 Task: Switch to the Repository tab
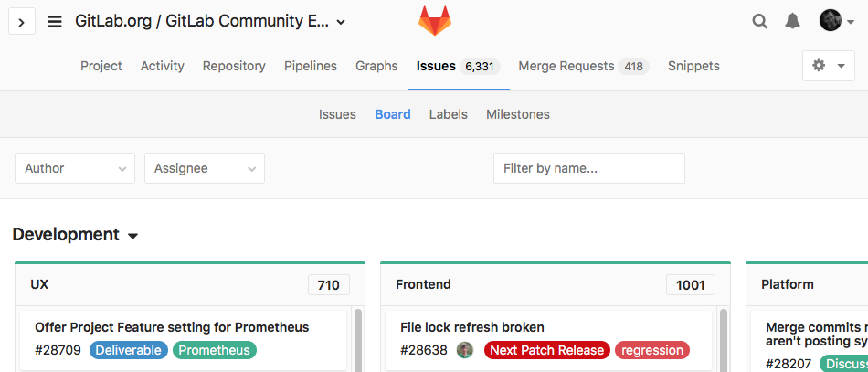(x=234, y=66)
